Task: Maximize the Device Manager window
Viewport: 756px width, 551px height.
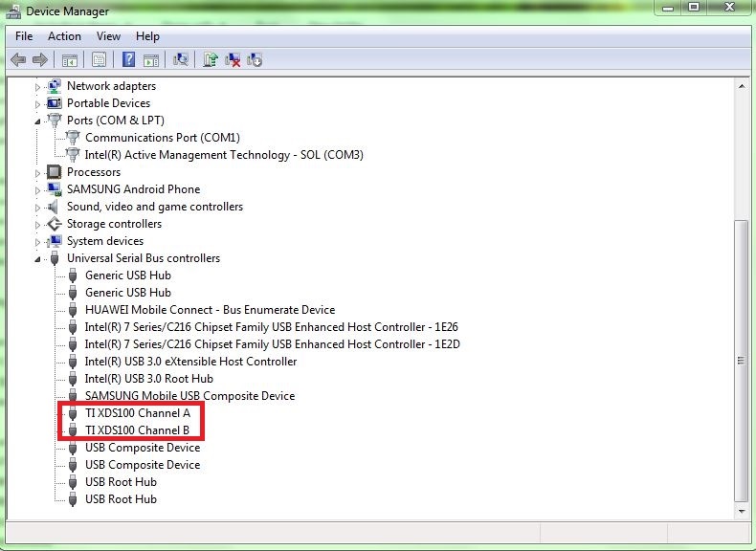Action: click(694, 8)
